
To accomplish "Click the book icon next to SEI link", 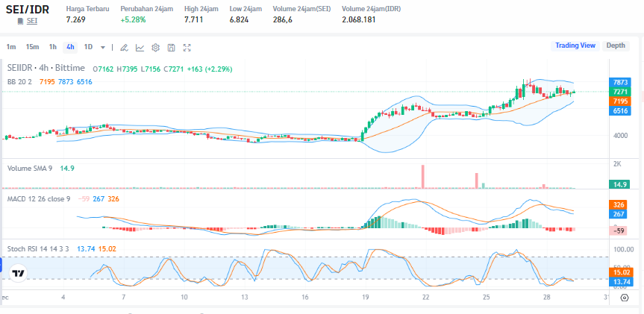I will point(21,21).
